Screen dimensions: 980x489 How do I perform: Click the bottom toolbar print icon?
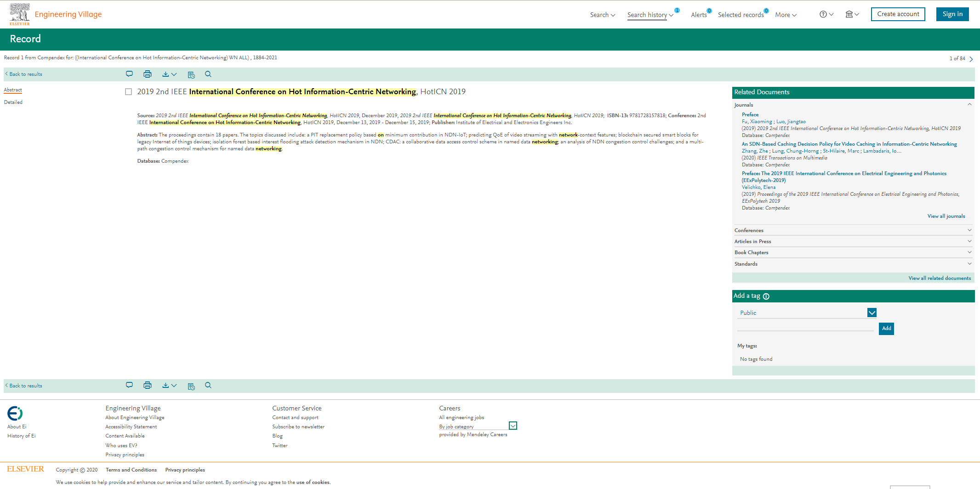click(148, 385)
